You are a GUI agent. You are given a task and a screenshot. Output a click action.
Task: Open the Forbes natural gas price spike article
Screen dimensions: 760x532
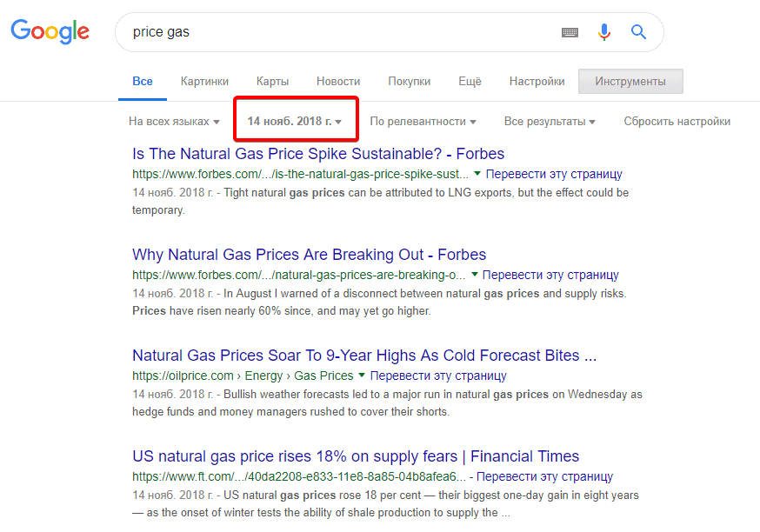(x=319, y=153)
